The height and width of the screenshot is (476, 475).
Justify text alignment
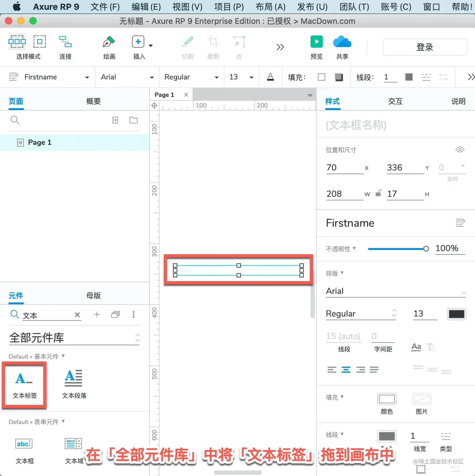374,370
